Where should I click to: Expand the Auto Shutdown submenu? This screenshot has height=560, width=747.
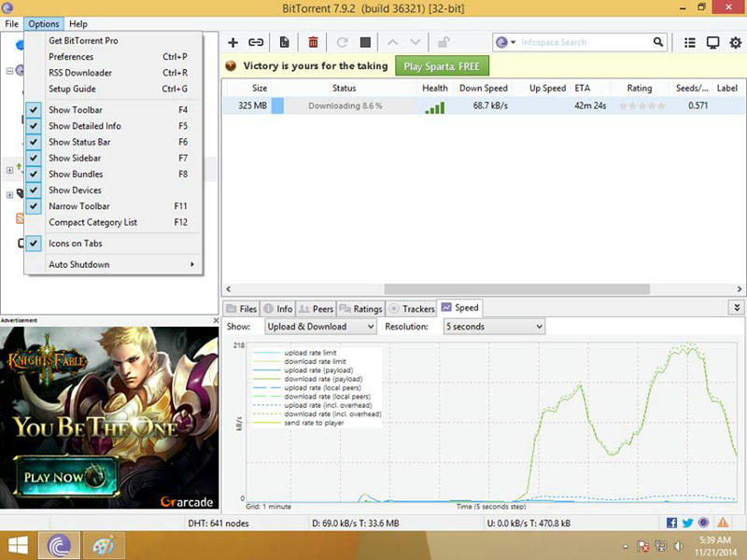coord(113,265)
